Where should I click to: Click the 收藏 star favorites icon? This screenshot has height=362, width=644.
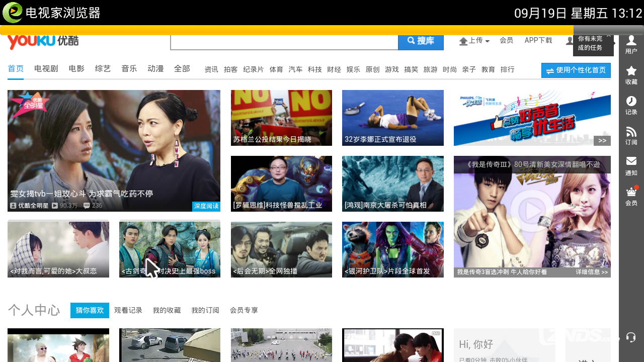tap(631, 74)
